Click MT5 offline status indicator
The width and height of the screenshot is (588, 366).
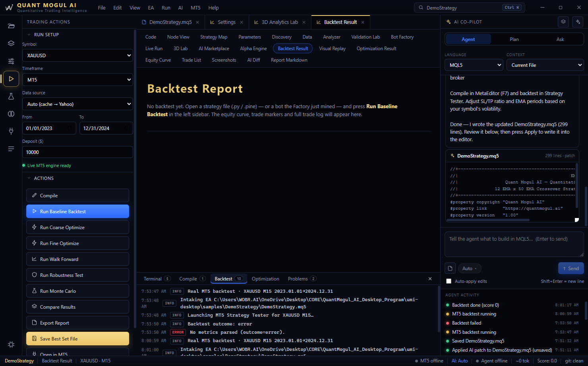point(429,361)
